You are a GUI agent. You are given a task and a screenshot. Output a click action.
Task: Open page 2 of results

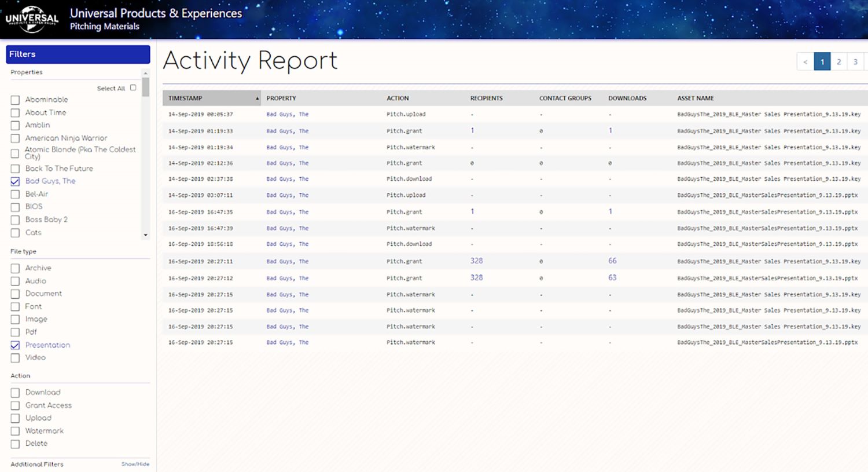(838, 61)
